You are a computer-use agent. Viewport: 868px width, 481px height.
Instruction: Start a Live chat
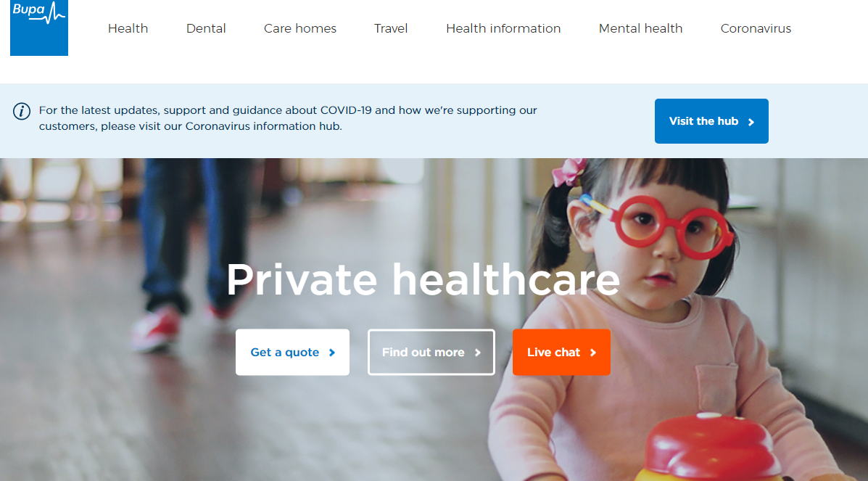click(561, 353)
